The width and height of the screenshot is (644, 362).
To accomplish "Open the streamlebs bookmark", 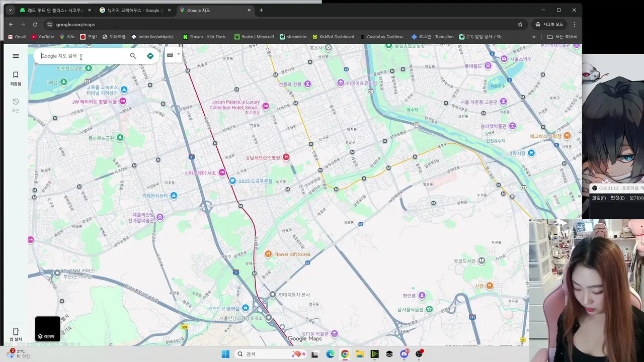I will click(x=293, y=37).
